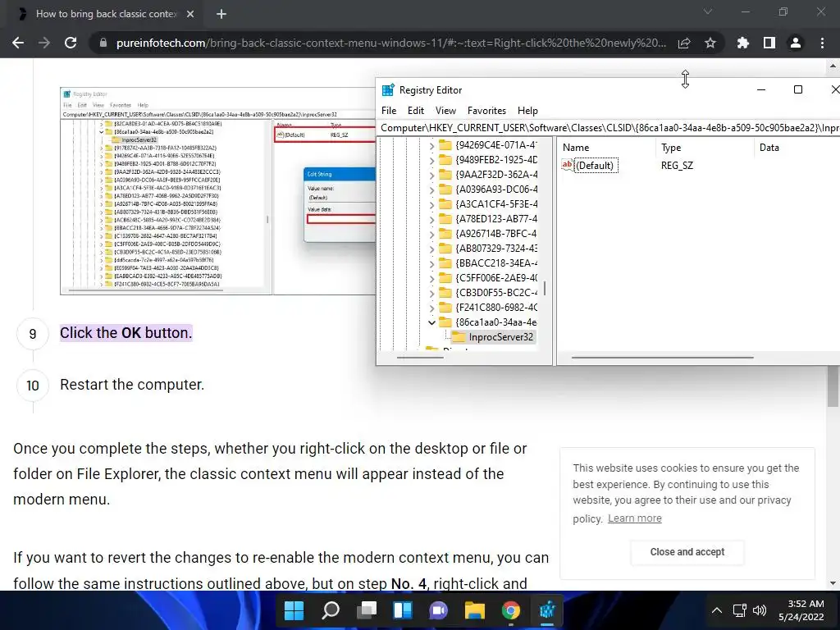Open Edit menu in Registry Editor
Screen dimensions: 840x630
click(x=416, y=111)
